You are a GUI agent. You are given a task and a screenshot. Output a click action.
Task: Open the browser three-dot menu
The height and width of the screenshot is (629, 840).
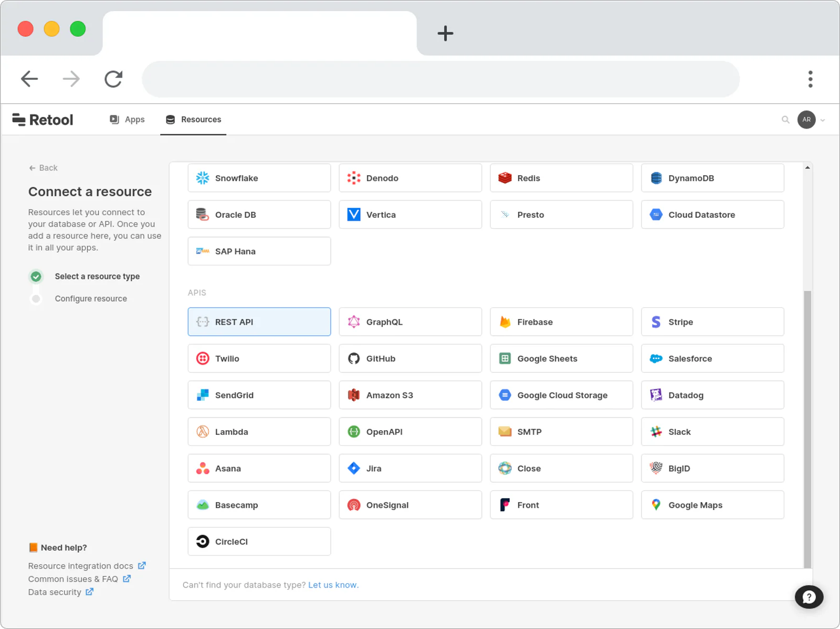tap(810, 79)
